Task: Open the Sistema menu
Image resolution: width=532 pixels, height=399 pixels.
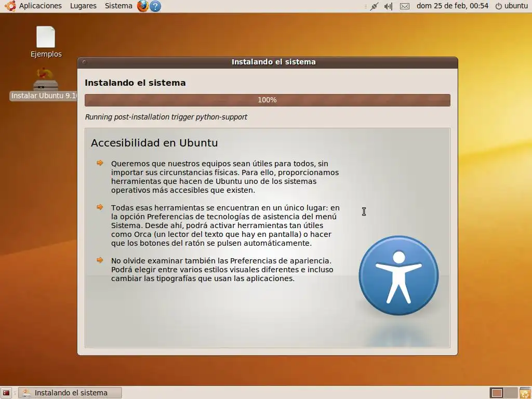Action: point(118,6)
